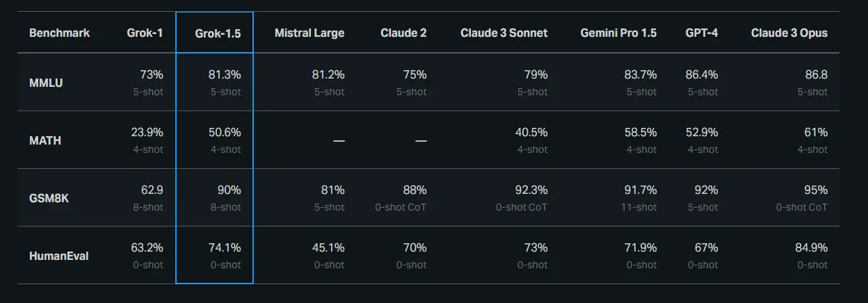Select Claude 3 Opus 84.9% HumanEval score
The height and width of the screenshot is (303, 868).
[810, 247]
